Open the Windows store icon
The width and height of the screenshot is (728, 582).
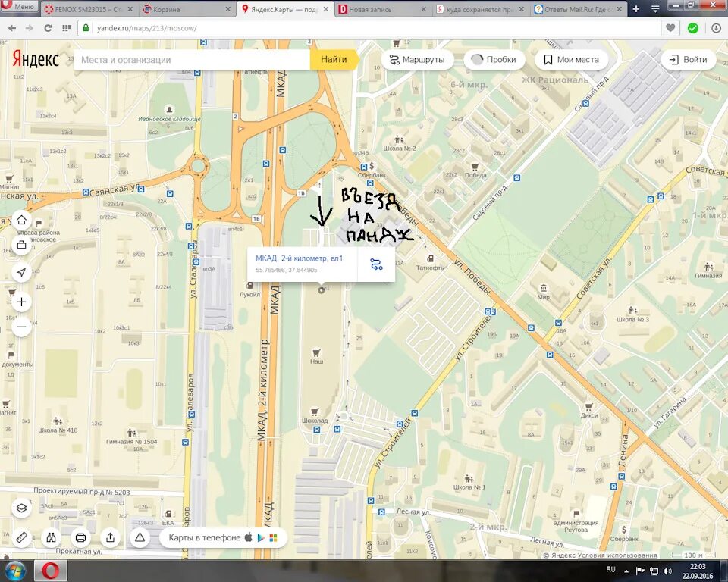274,537
